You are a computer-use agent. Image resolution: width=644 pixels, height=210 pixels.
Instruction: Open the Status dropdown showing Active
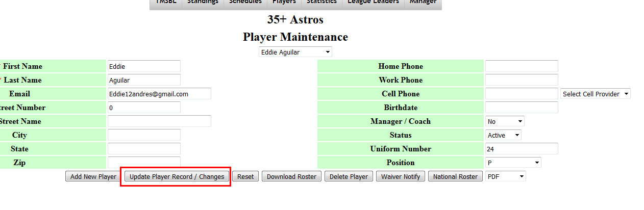pos(503,135)
